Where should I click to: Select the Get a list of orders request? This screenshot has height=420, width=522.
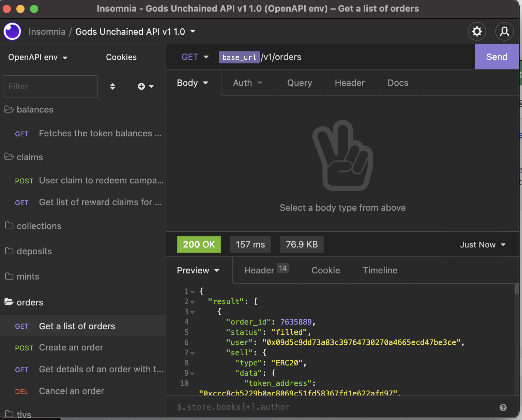[x=83, y=326]
